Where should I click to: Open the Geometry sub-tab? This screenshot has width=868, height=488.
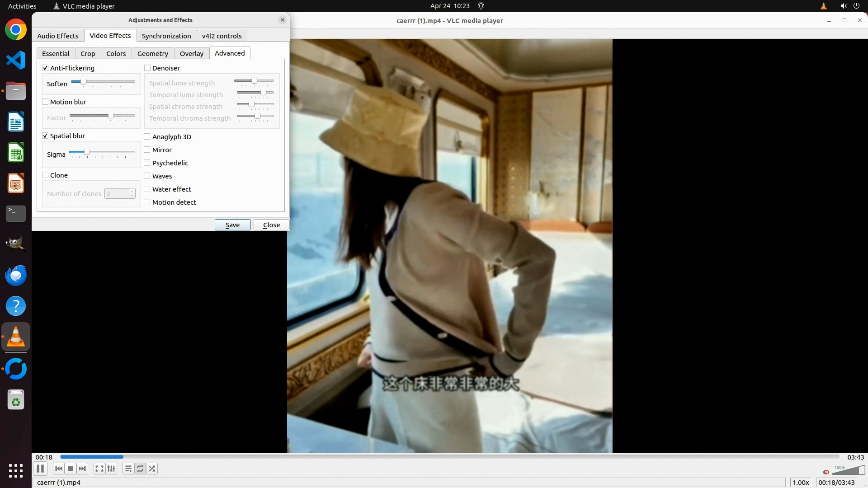(x=152, y=54)
